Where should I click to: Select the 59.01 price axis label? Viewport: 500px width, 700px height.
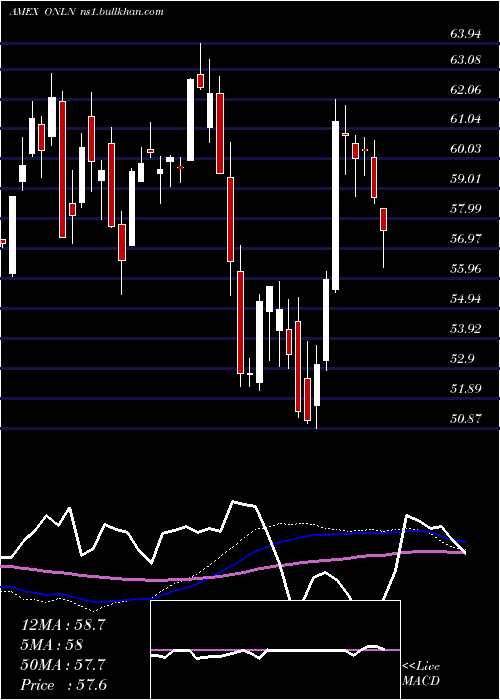point(465,179)
